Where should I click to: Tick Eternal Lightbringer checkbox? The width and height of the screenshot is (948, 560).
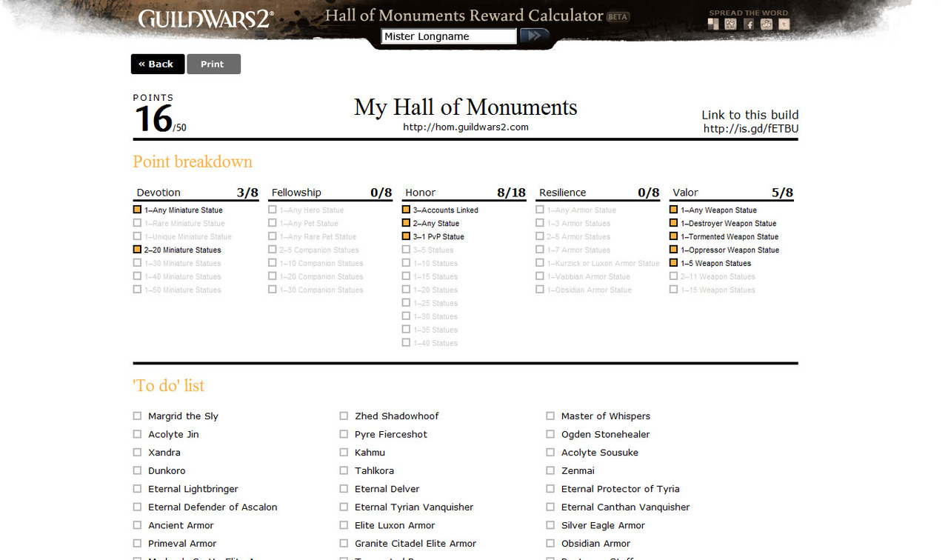137,489
